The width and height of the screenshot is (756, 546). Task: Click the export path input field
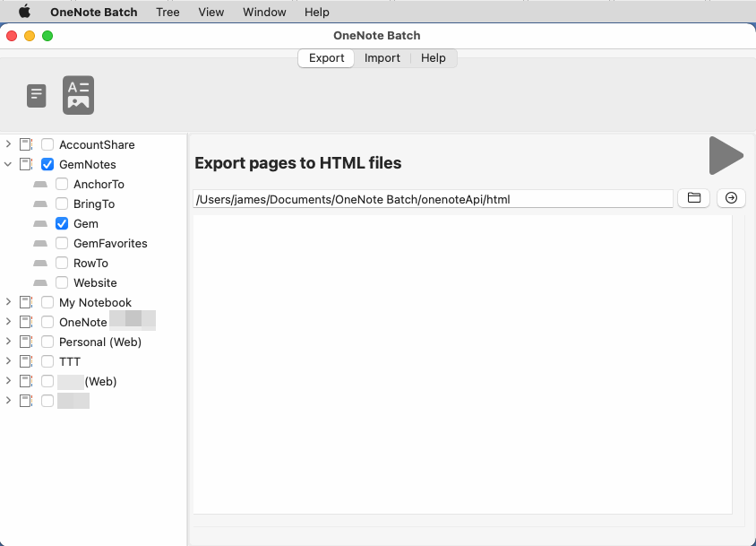(433, 199)
